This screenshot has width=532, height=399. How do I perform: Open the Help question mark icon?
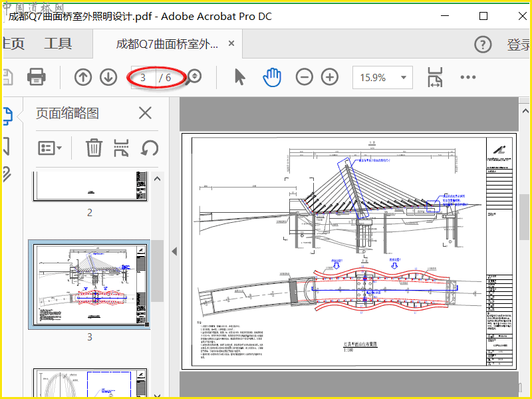[x=483, y=45]
